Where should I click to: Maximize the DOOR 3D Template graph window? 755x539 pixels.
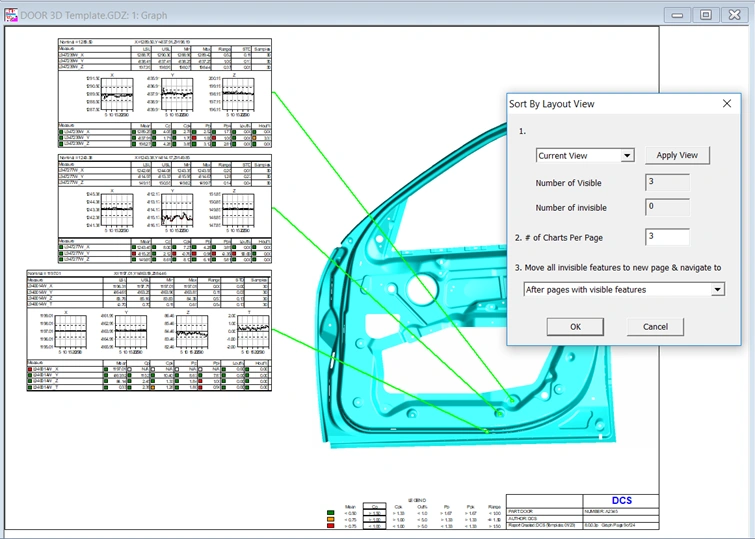click(706, 15)
